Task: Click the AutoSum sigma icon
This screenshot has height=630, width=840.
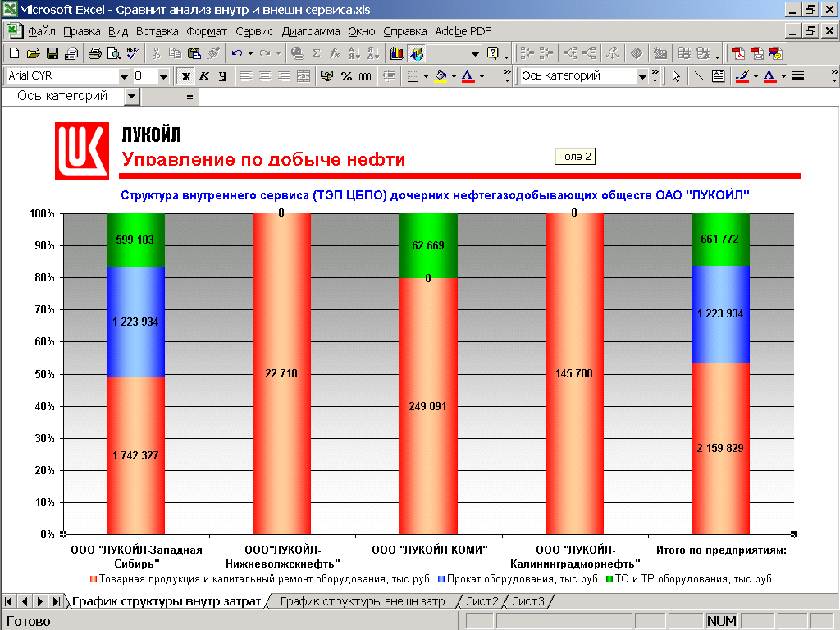Action: tap(316, 53)
